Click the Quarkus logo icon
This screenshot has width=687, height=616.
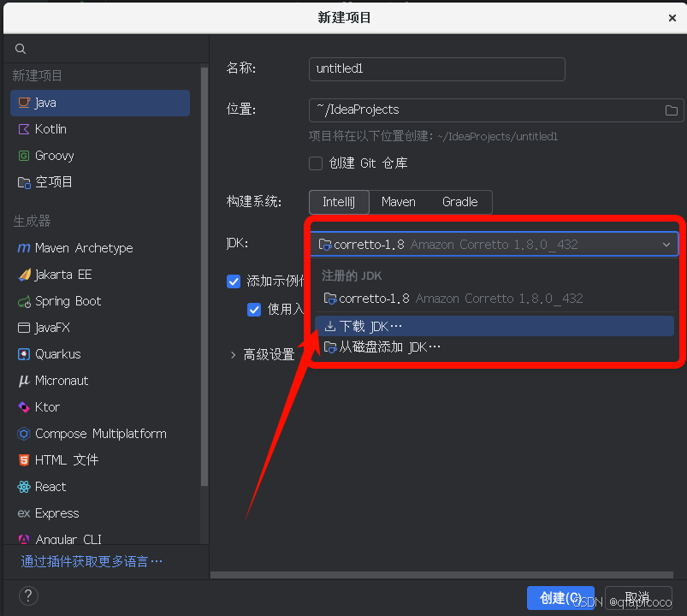pyautogui.click(x=24, y=354)
